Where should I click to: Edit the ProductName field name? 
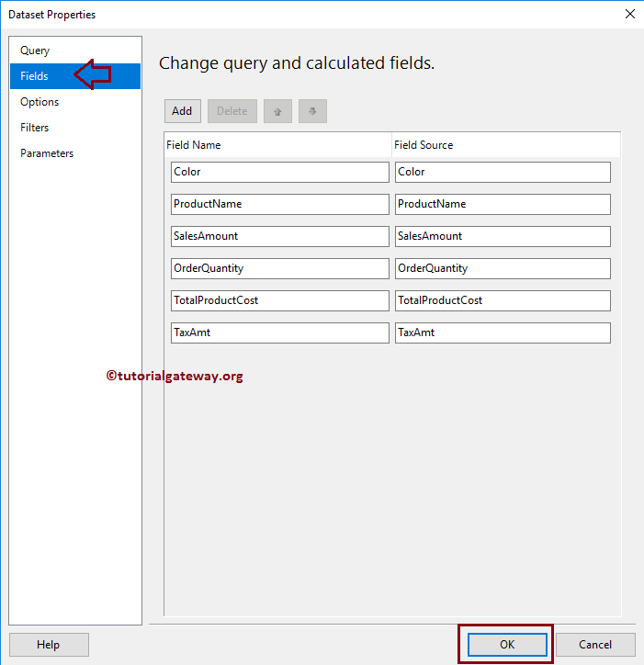[x=280, y=204]
